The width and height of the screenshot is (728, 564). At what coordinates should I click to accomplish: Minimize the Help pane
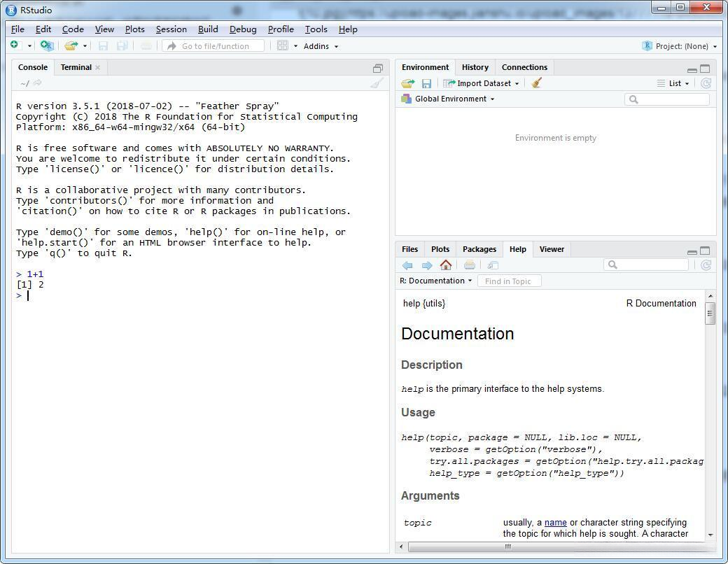click(692, 252)
